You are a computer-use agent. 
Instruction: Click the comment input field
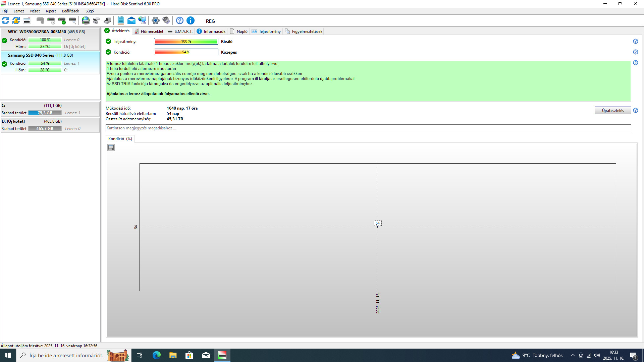[368, 128]
